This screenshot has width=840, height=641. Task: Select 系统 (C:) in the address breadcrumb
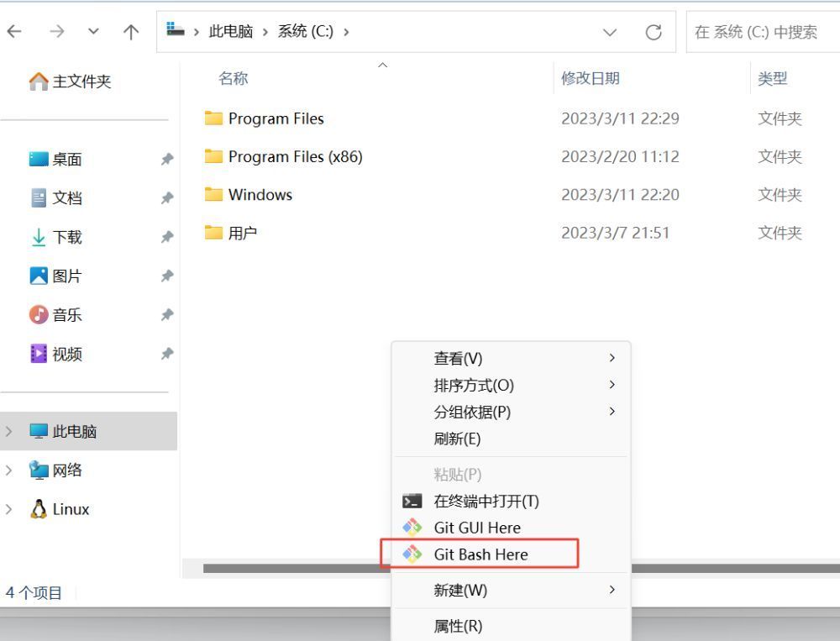[306, 32]
